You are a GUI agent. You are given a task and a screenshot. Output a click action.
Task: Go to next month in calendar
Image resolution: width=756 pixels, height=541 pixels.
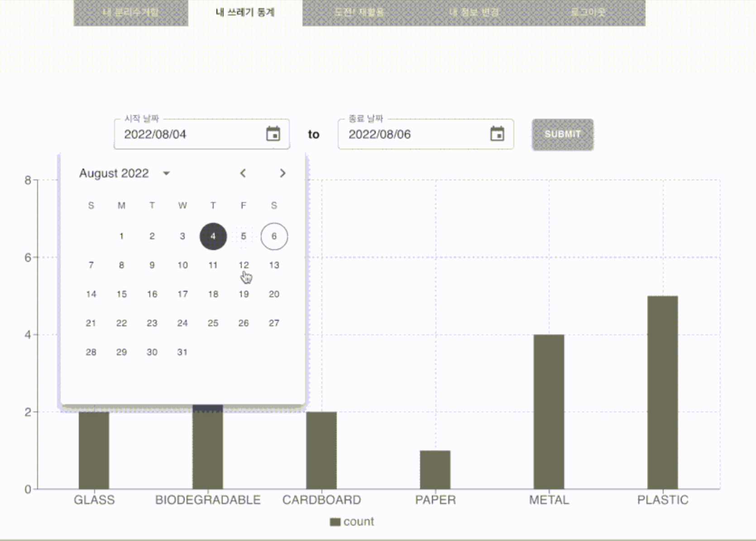[x=282, y=173]
